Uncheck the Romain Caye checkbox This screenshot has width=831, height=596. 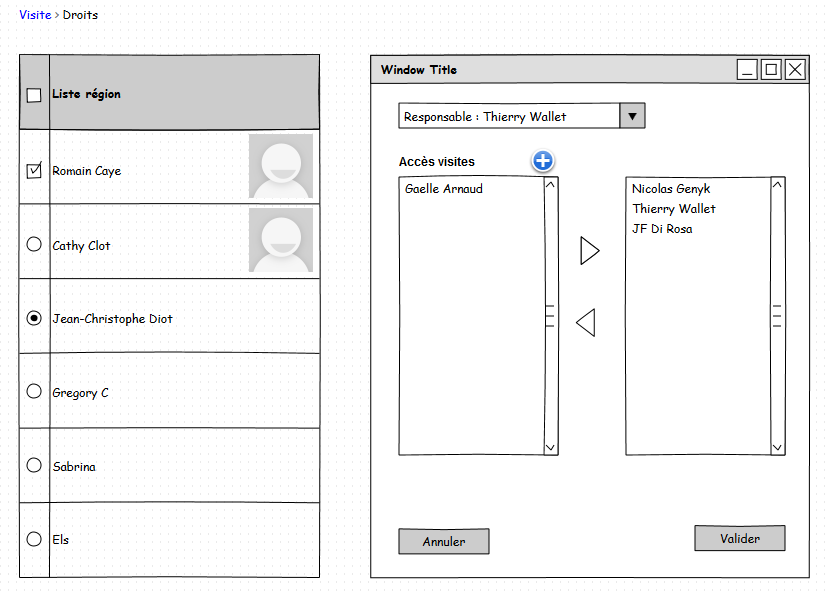[x=34, y=171]
